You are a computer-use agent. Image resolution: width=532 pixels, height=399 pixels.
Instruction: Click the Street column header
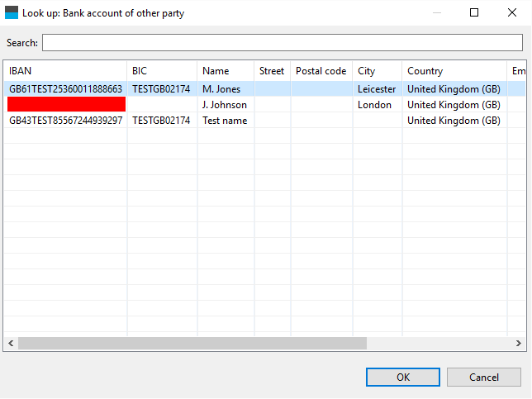(x=272, y=71)
